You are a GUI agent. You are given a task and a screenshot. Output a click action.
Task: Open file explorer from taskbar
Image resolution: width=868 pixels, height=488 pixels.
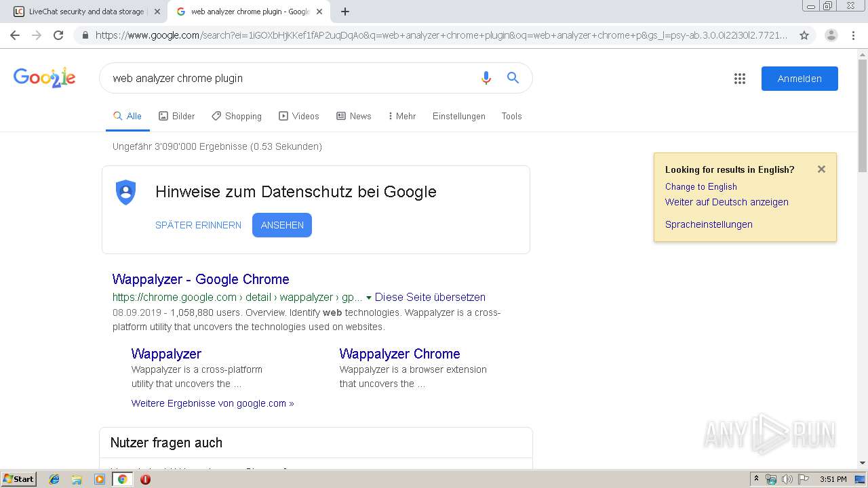[77, 479]
